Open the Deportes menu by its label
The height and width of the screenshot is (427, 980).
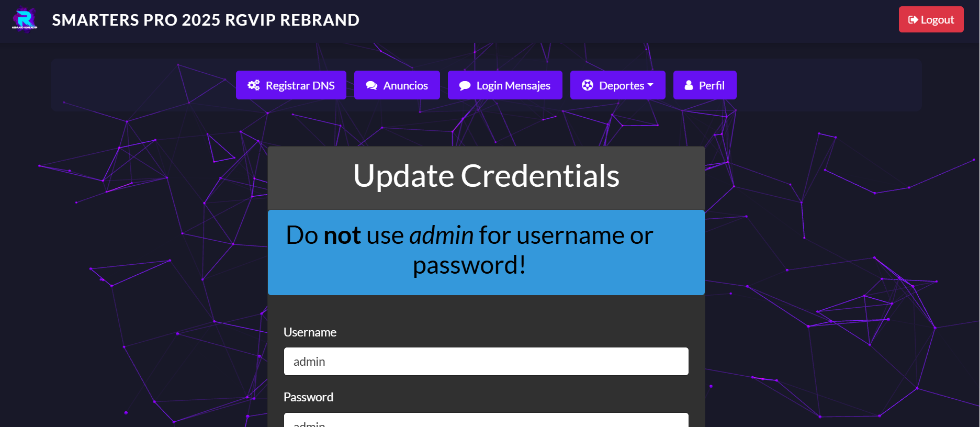pos(622,85)
